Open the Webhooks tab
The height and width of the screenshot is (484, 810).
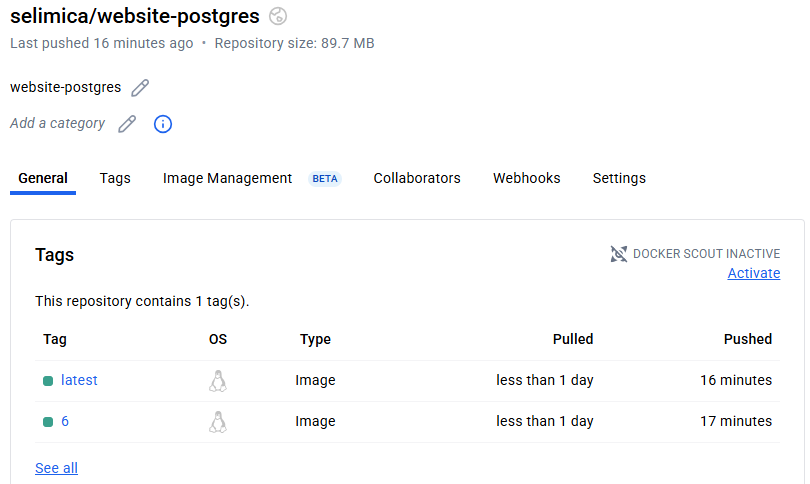526,179
